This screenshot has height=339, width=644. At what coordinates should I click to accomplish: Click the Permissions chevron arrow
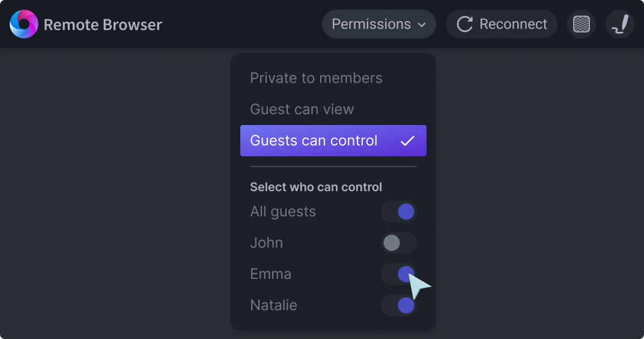coord(421,25)
